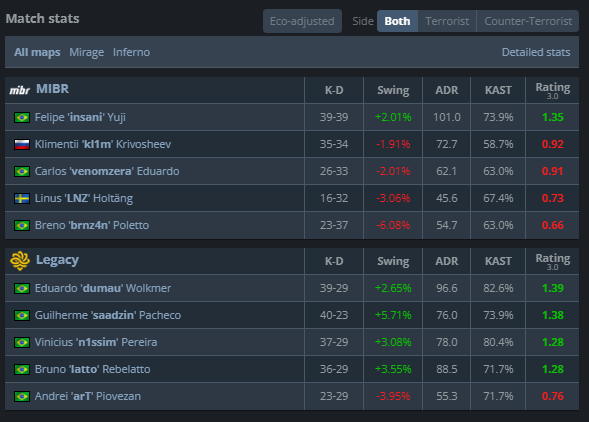The image size is (589, 422).
Task: Open the Inferno map stats tab
Action: point(131,52)
